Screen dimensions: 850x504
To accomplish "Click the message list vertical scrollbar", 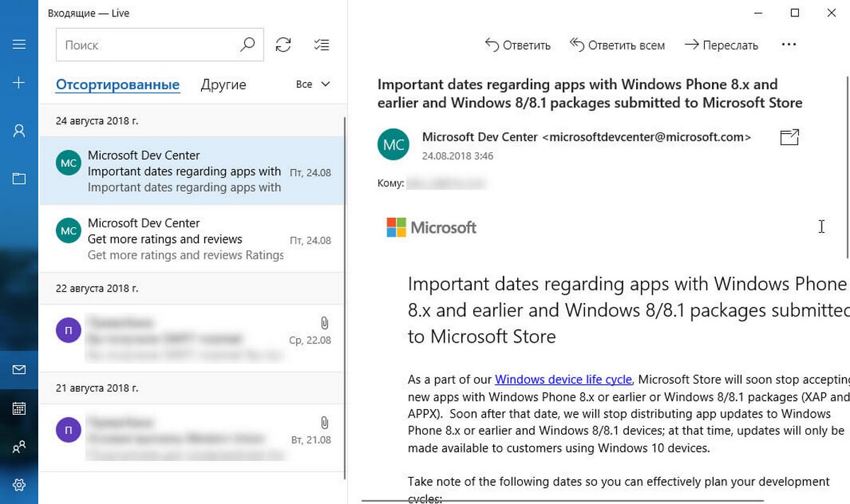I will 345,297.
